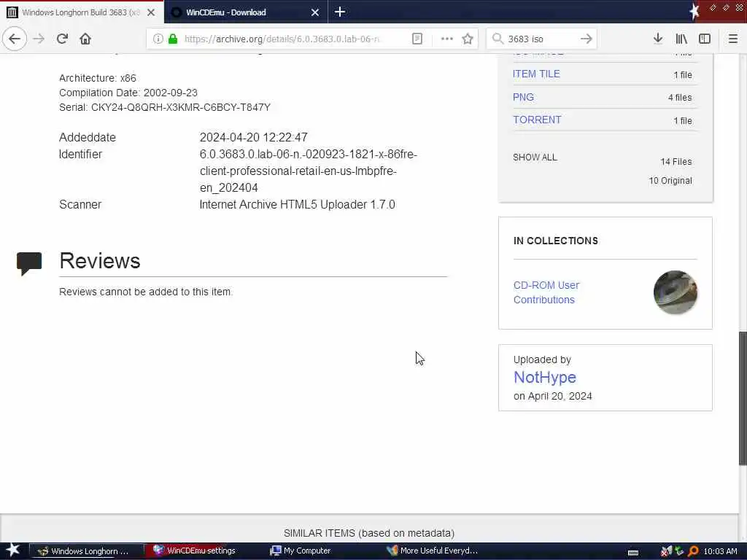The width and height of the screenshot is (747, 560).
Task: Open page actions three-dot menu
Action: (447, 39)
